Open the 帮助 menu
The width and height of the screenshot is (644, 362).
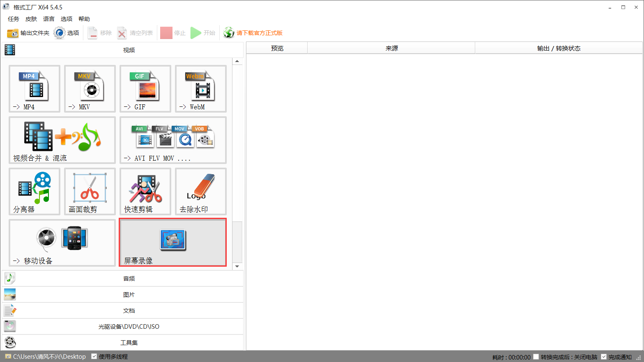[x=84, y=19]
